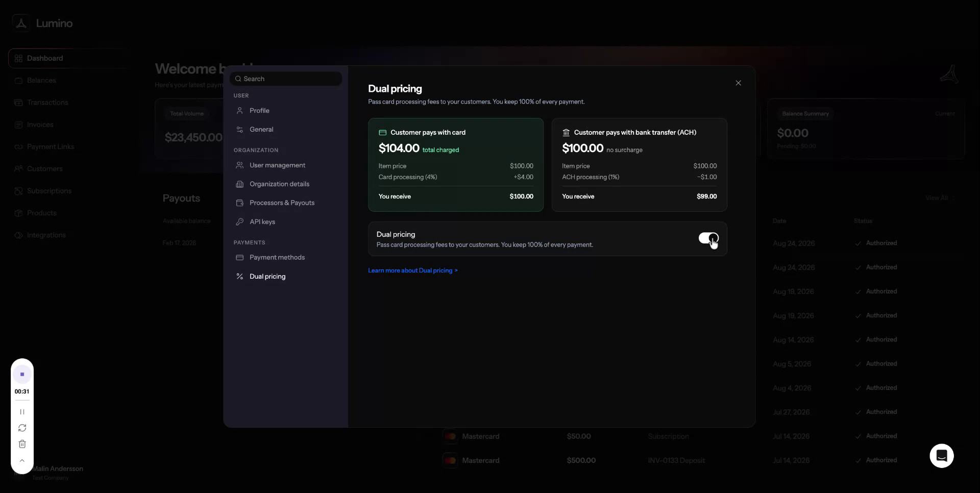Close the settings dialog
980x493 pixels.
(738, 83)
